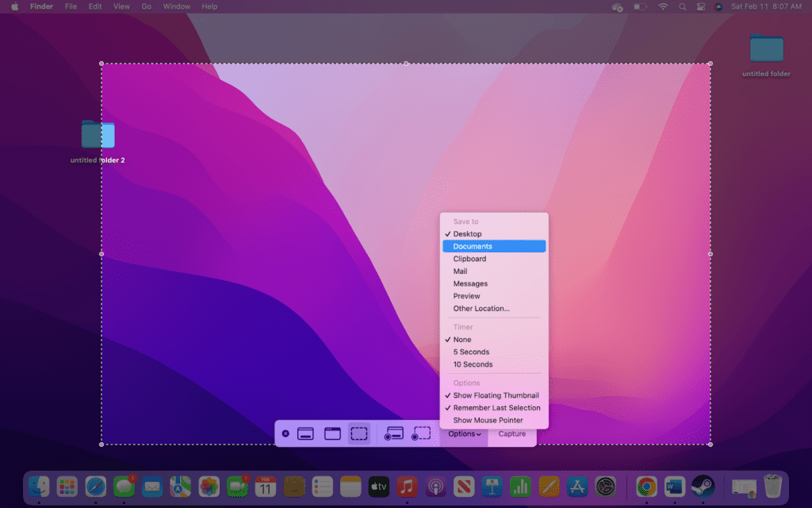
Task: Select Clipboard under Save to
Action: [470, 258]
